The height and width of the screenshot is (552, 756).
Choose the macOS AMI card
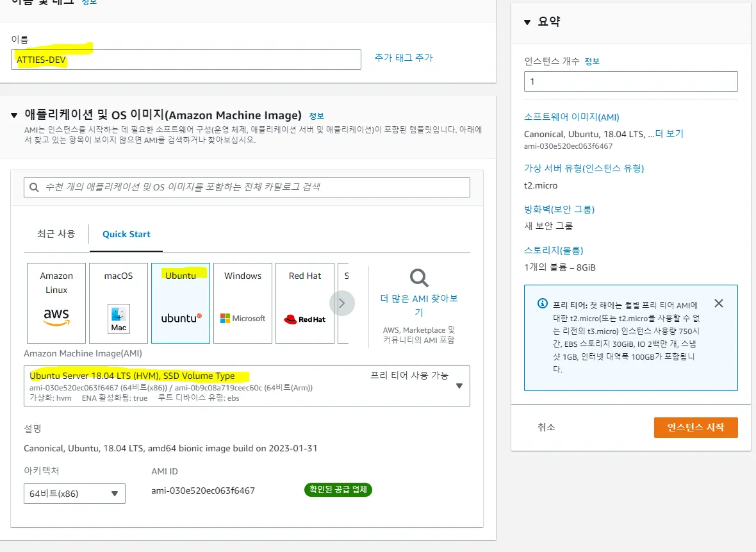point(119,303)
